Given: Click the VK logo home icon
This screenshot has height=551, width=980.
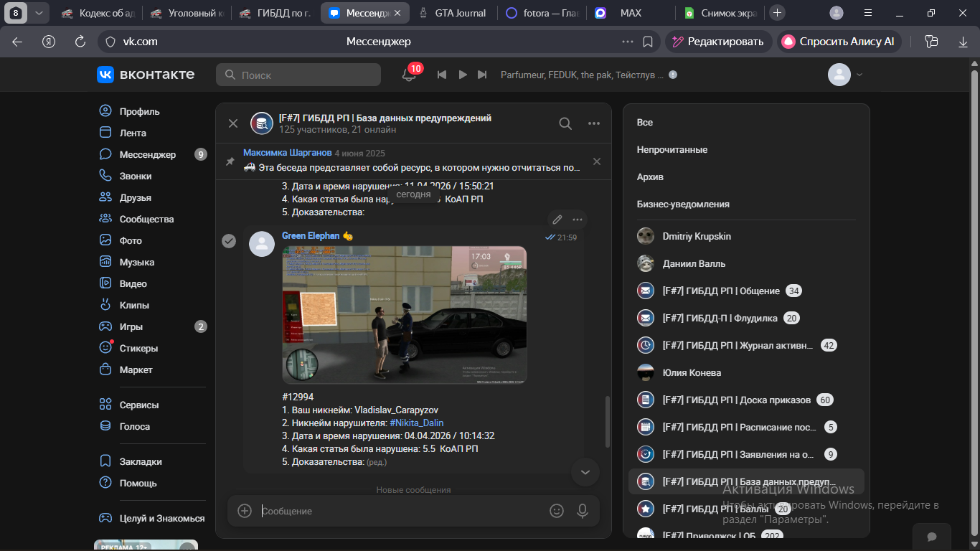Looking at the screenshot, I should pos(105,75).
